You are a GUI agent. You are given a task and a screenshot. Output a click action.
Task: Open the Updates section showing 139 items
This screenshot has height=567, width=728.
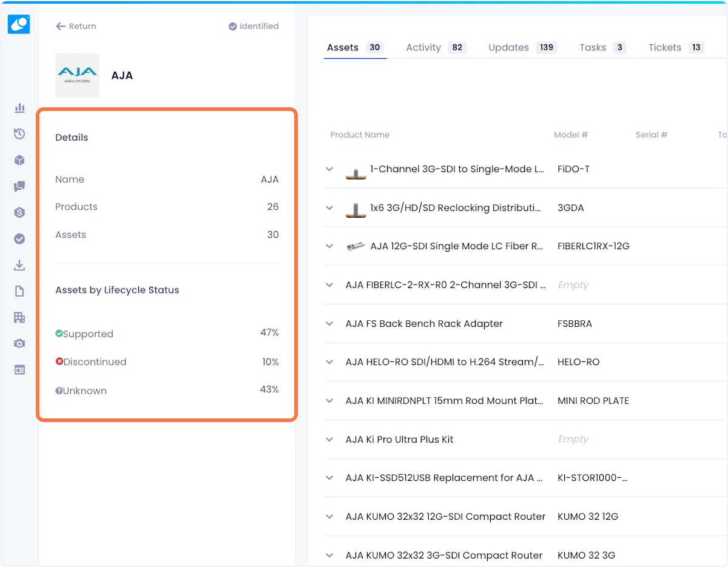509,47
